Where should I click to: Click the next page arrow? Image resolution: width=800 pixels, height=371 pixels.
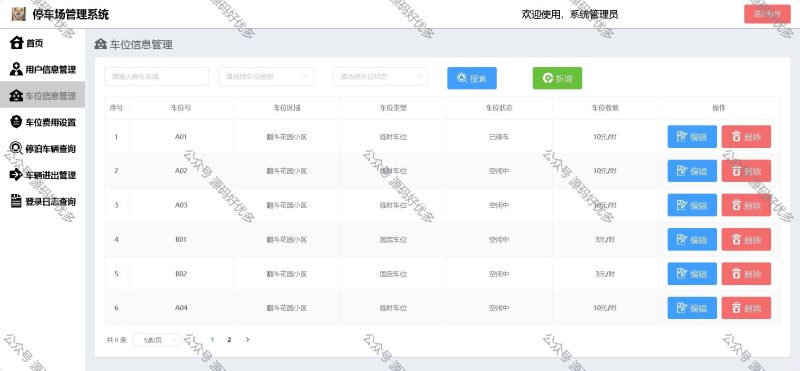click(247, 340)
